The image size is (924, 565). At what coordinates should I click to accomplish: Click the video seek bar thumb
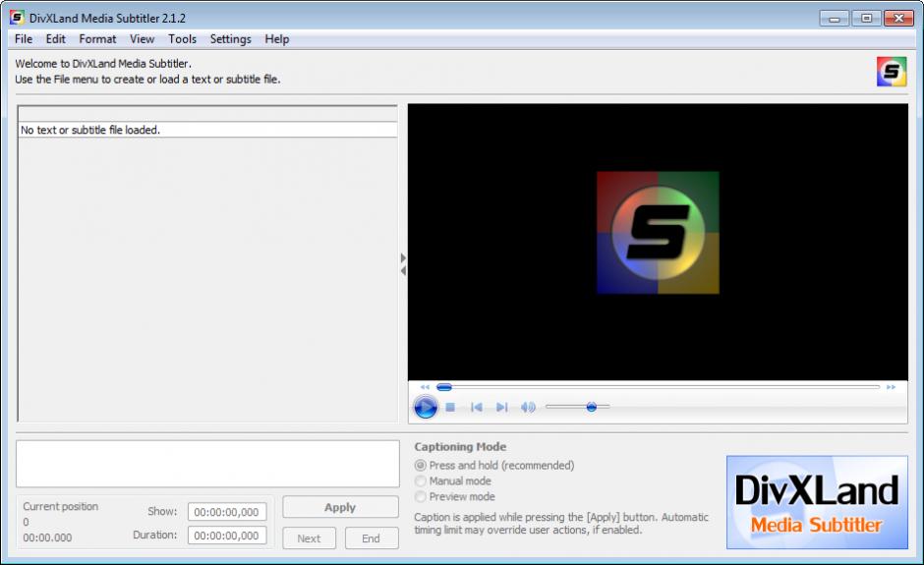pos(443,387)
